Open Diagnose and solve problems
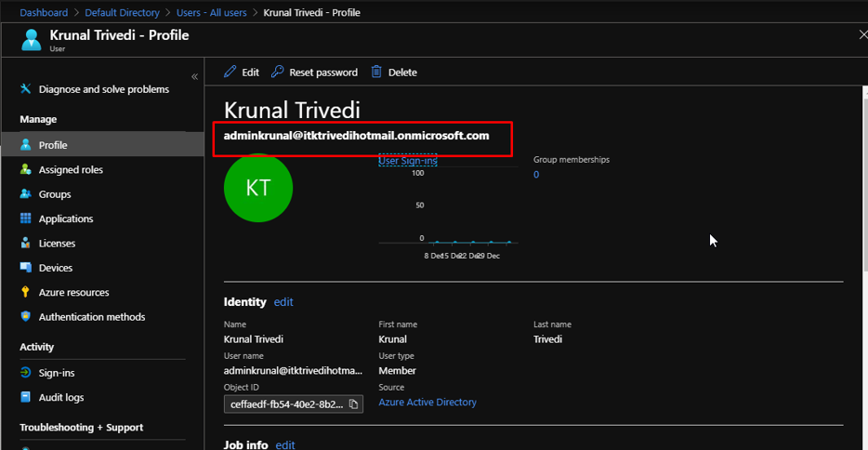This screenshot has height=450, width=868. (103, 89)
